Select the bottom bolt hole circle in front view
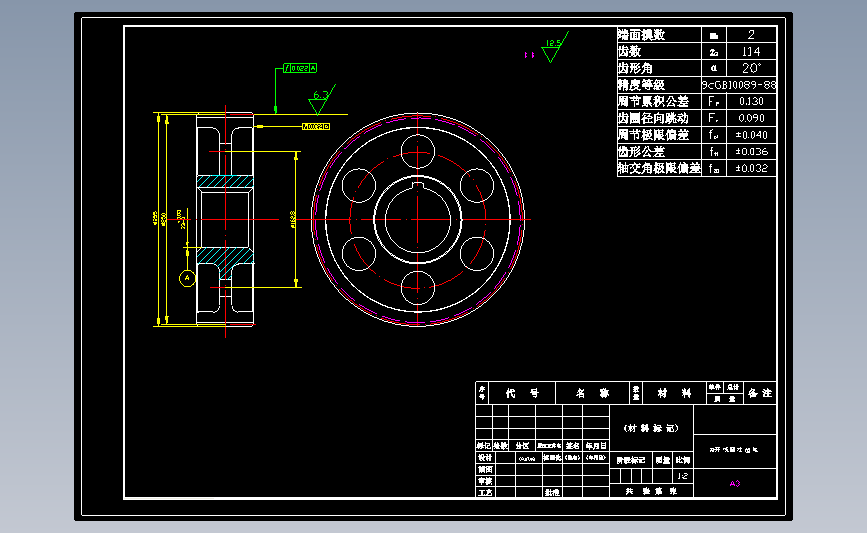The height and width of the screenshot is (533, 867). coord(417,288)
